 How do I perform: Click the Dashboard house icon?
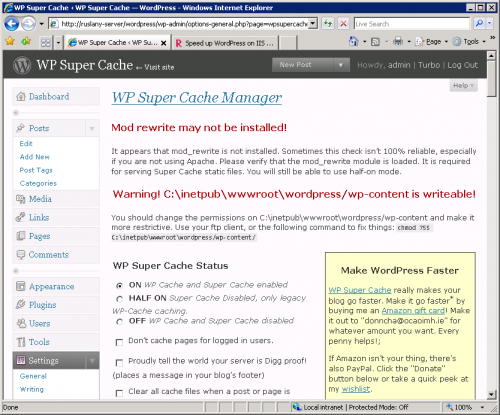coord(21,97)
